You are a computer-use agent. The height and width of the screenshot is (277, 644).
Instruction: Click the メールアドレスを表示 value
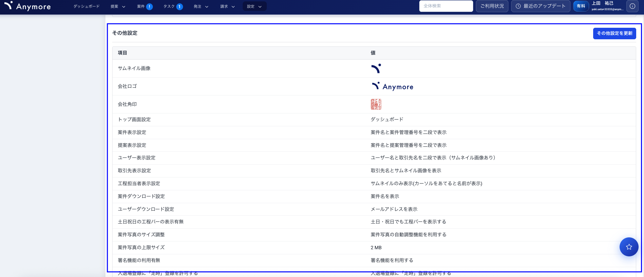coord(394,209)
